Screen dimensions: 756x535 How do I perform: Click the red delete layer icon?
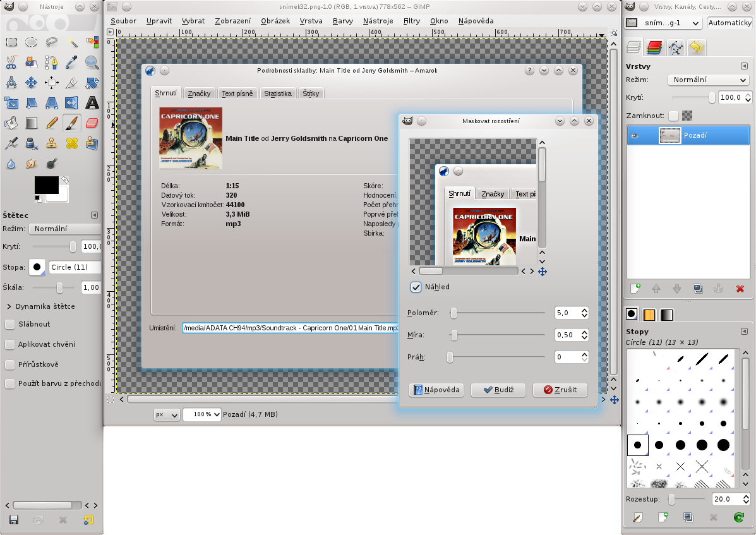pos(740,289)
